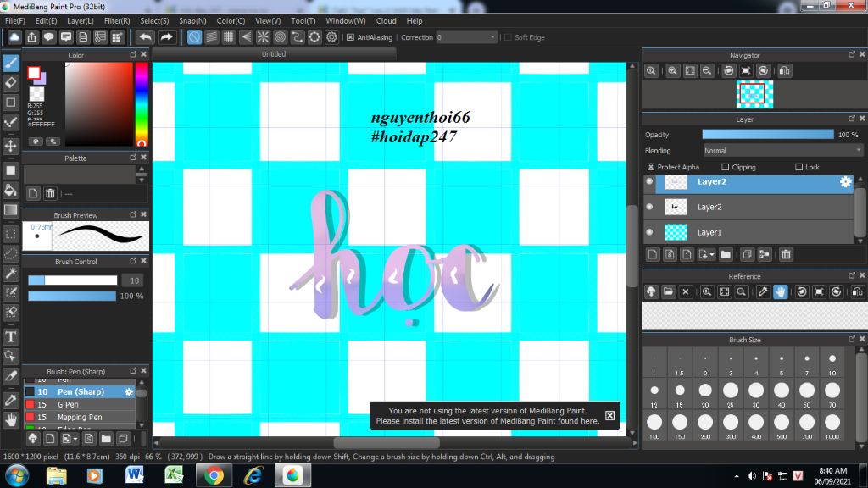Select the Bucket fill tool

pos(10,191)
